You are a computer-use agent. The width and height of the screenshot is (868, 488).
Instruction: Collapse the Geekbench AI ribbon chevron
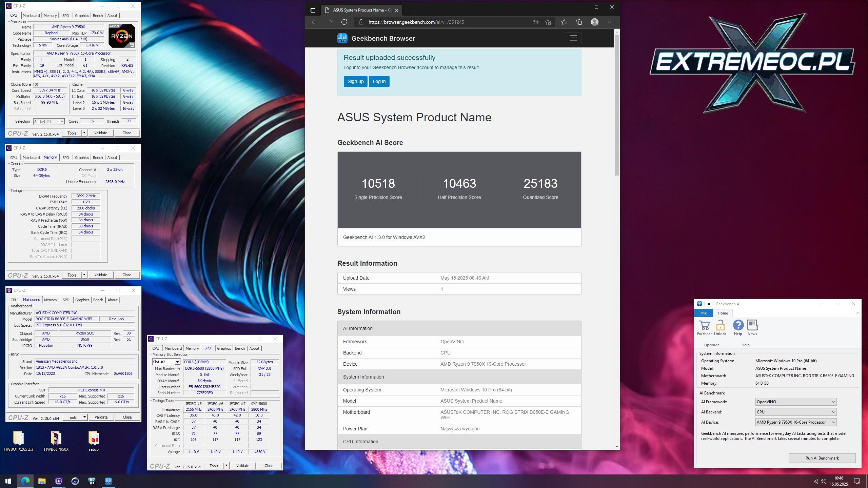tap(858, 313)
